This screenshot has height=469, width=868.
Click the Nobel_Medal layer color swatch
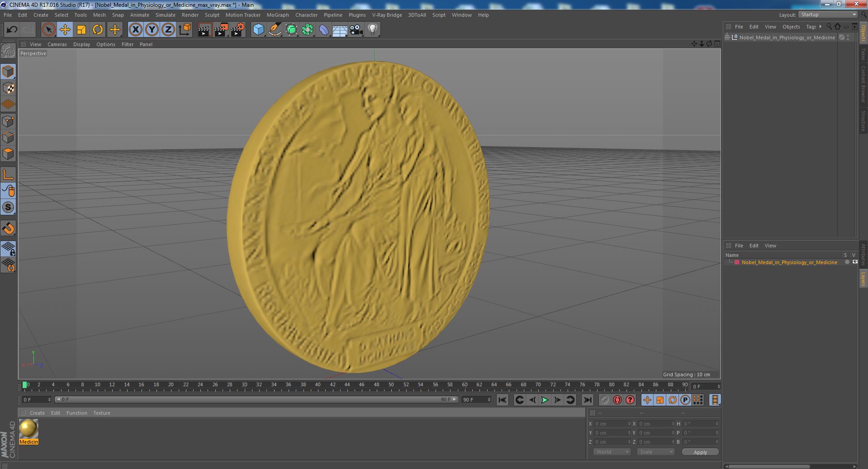[x=737, y=262]
